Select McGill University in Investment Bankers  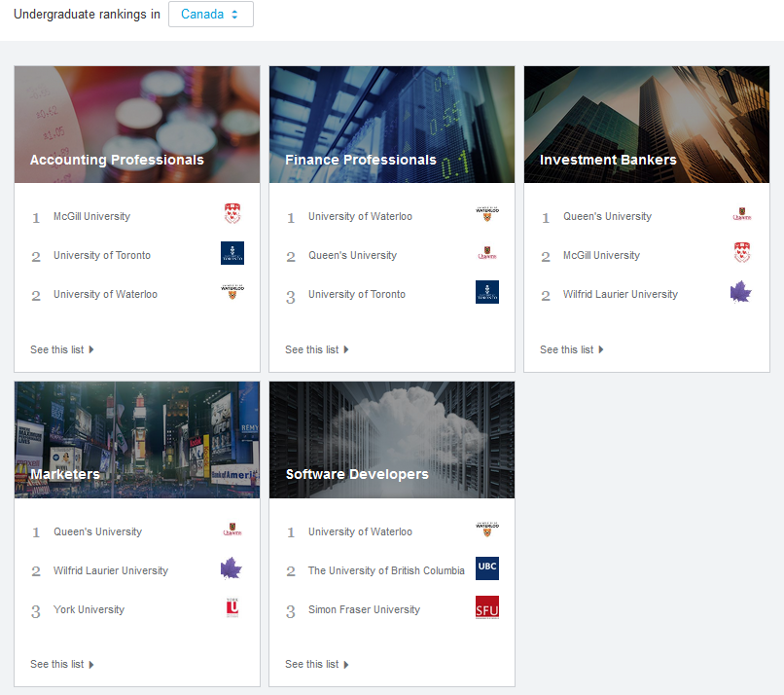coord(601,255)
